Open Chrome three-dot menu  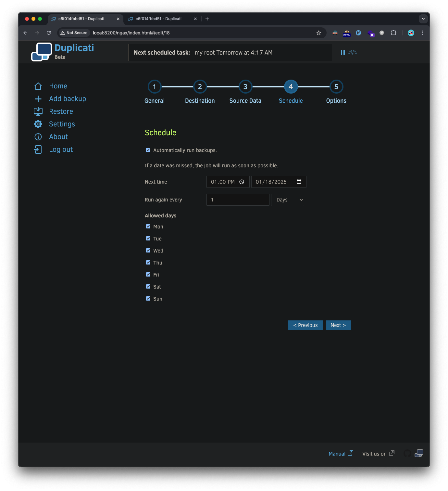point(422,33)
